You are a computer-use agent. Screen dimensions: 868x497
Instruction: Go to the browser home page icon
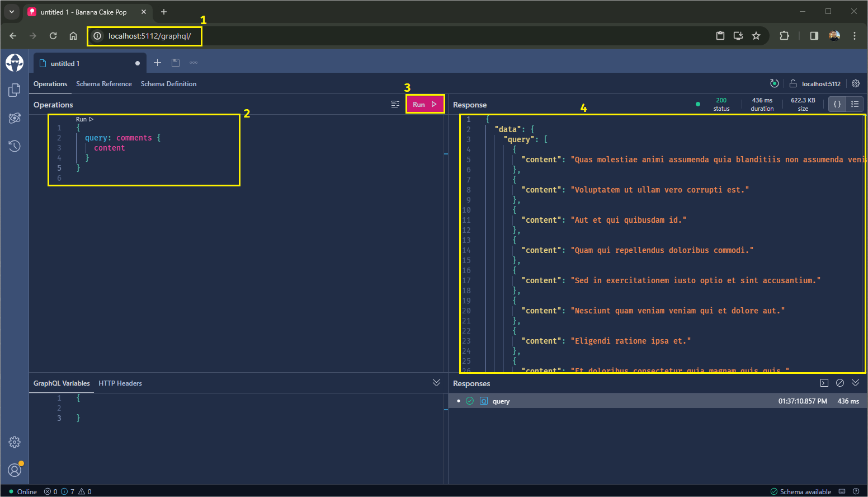click(73, 36)
